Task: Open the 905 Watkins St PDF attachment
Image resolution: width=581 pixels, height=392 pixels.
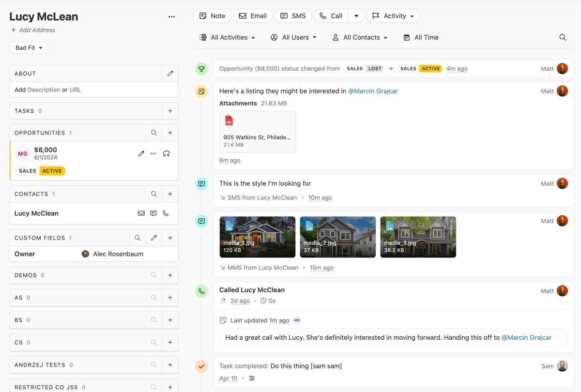Action: 258,132
